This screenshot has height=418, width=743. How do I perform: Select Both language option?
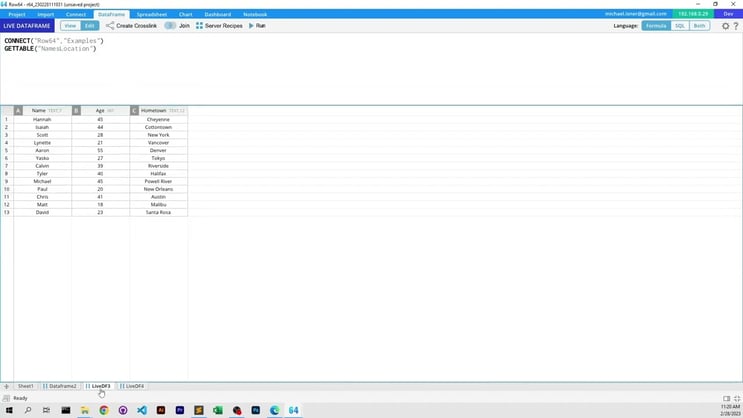699,26
